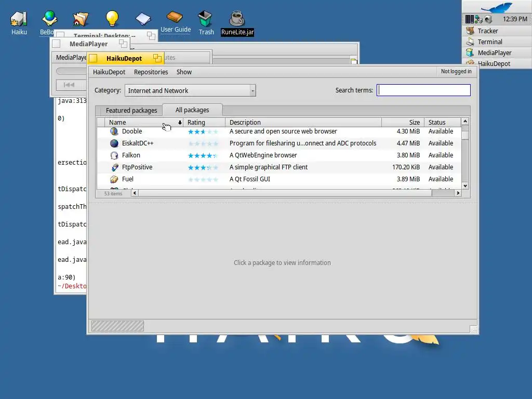This screenshot has width=532, height=399.
Task: Select the FtpPositive package name
Action: click(x=137, y=167)
